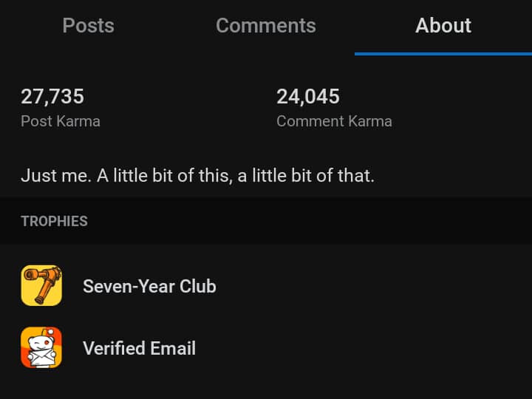Select the 'Just me' profile bio text
This screenshot has width=532, height=399.
click(197, 176)
